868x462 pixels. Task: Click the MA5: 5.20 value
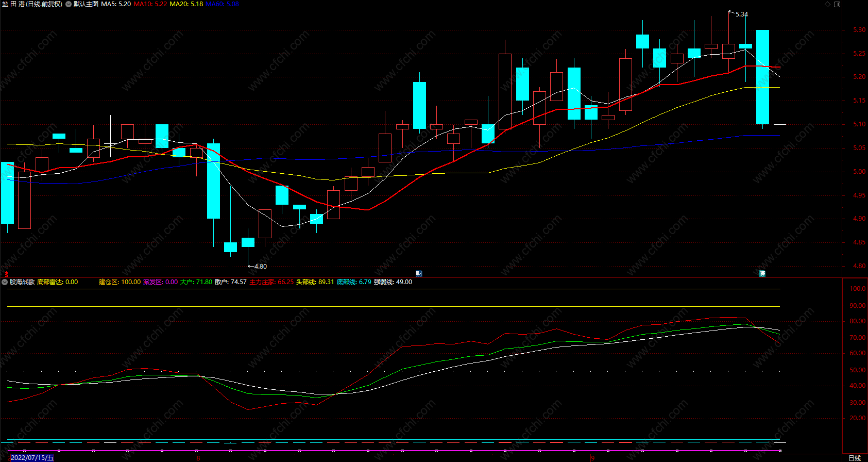(x=116, y=4)
